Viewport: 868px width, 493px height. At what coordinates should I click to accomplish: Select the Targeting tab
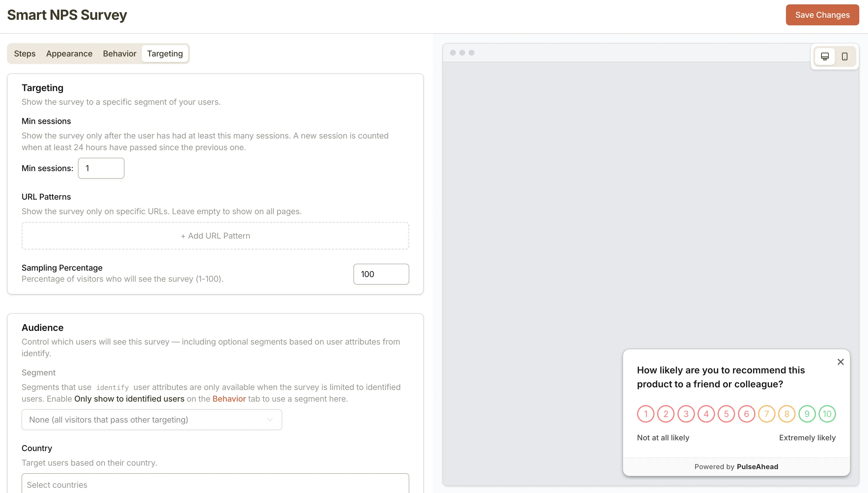[165, 53]
